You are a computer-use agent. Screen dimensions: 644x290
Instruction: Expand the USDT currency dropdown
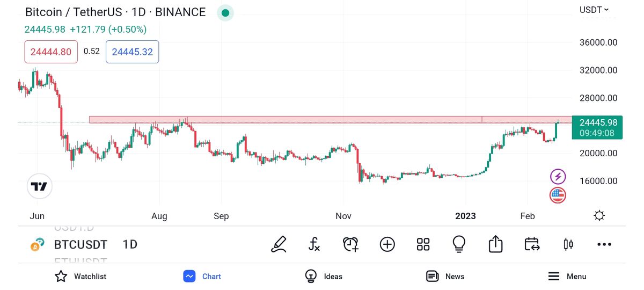594,10
